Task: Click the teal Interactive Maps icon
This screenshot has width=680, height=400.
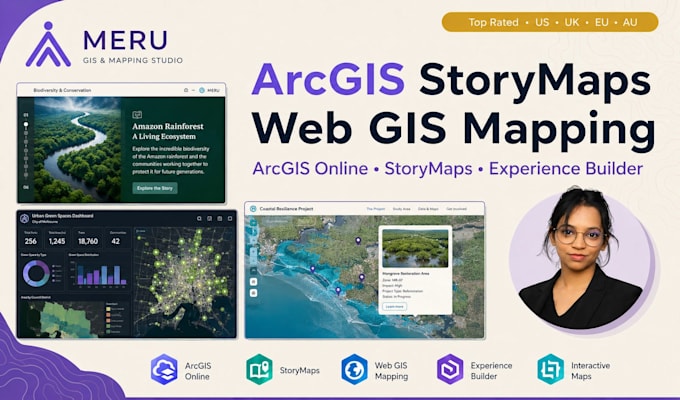Action: 551,370
